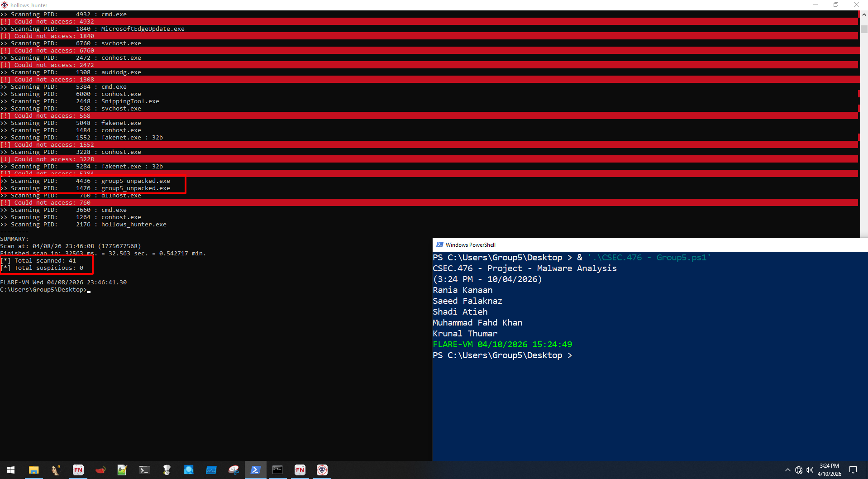Open FakeNet from the taskbar

pyautogui.click(x=78, y=470)
